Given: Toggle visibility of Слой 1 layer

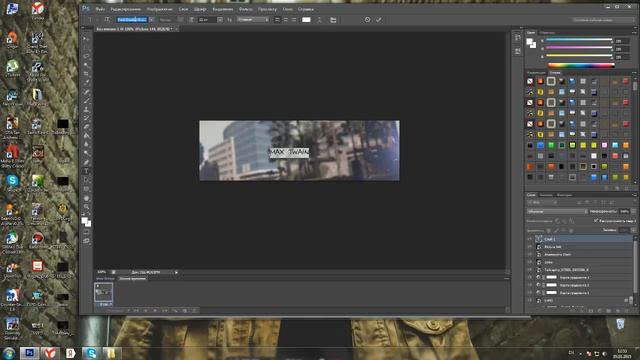Looking at the screenshot, I should coord(530,239).
